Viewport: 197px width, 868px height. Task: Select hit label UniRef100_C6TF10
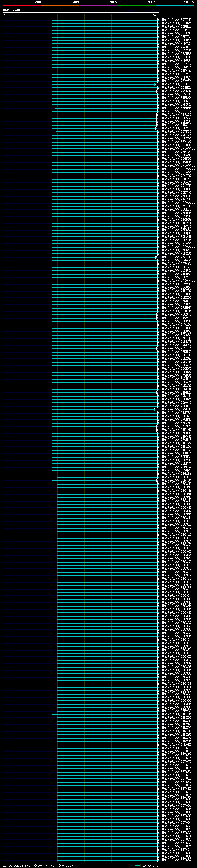coord(176,84)
